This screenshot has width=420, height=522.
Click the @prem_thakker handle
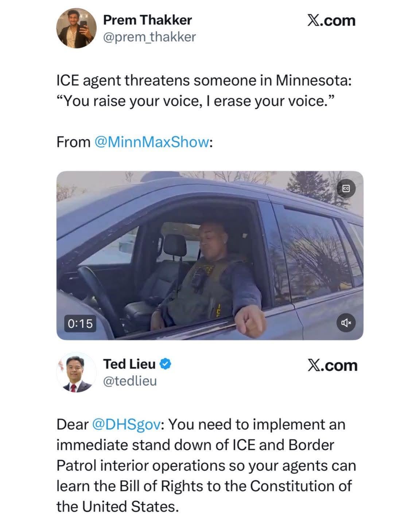pos(149,37)
